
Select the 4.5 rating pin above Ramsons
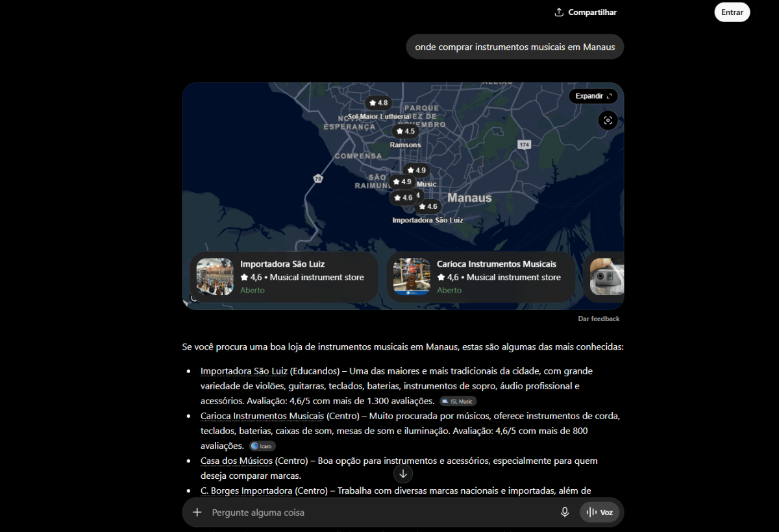point(404,131)
